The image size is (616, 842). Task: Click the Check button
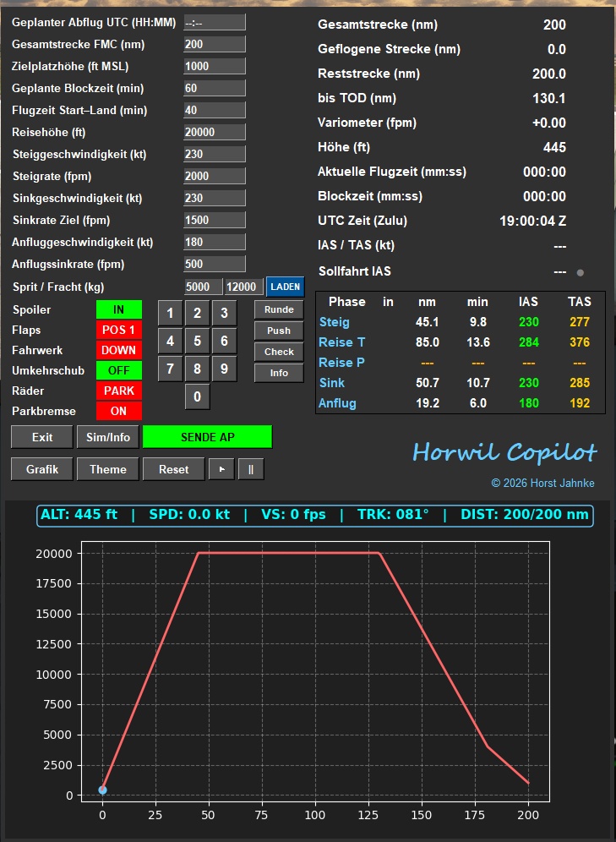point(279,352)
